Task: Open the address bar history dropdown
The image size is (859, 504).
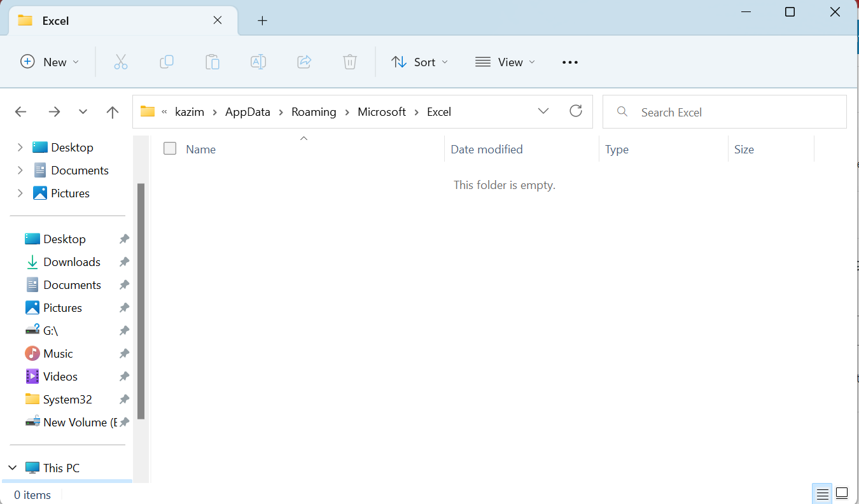Action: 543,111
